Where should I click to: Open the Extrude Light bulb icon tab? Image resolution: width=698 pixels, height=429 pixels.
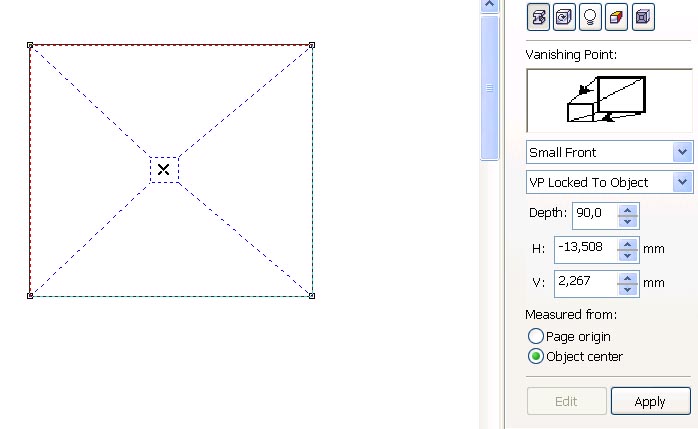[x=590, y=17]
